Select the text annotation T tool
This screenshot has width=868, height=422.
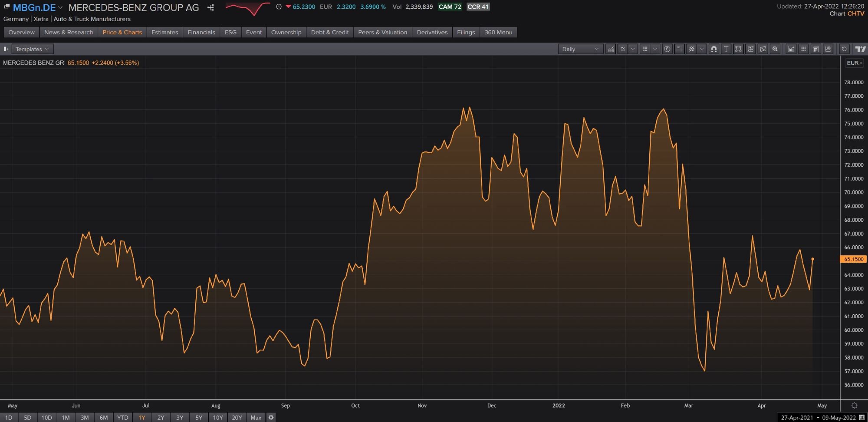[x=726, y=49]
